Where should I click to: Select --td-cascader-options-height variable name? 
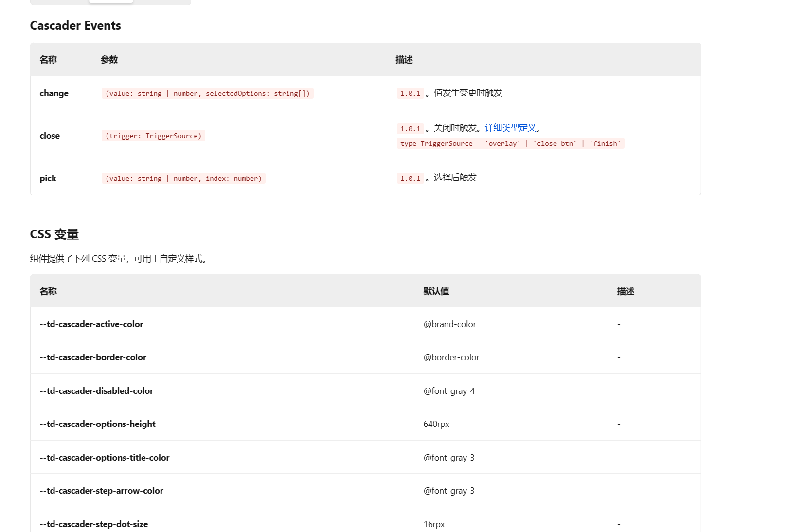click(x=98, y=424)
